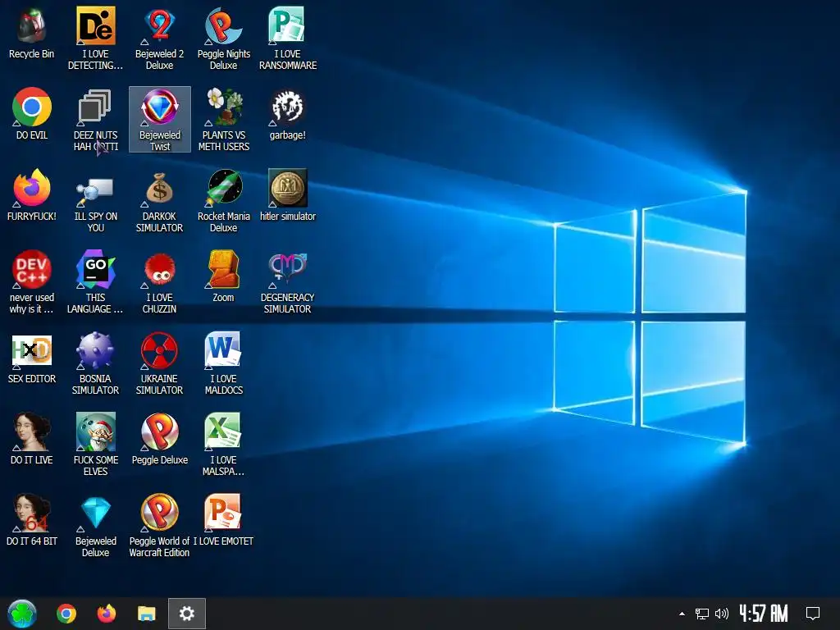Open the DARKOK SIMULATOR money bag icon
The width and height of the screenshot is (840, 630).
coord(160,201)
